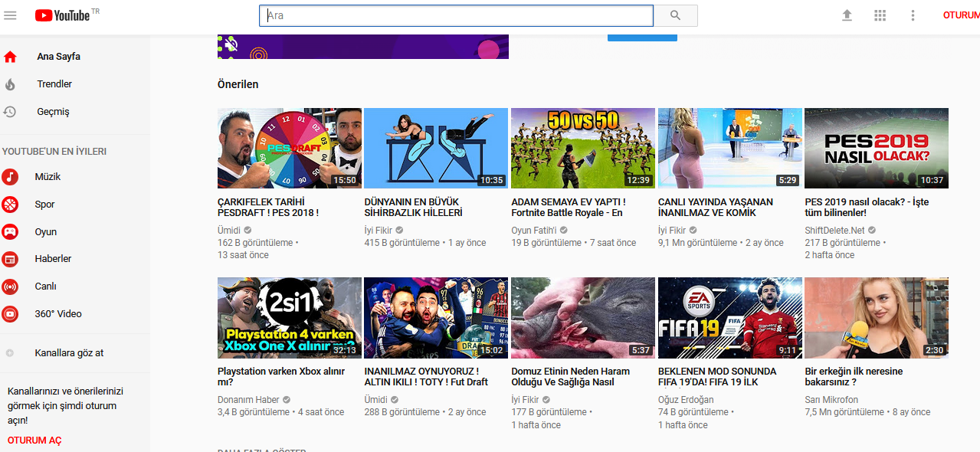Open the pig snout video thumbnail

pos(583,317)
